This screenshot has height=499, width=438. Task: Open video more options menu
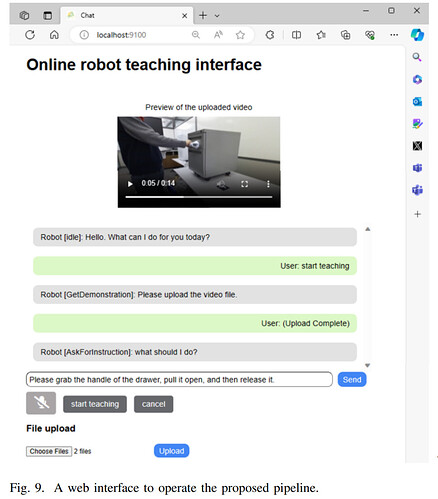click(x=268, y=184)
